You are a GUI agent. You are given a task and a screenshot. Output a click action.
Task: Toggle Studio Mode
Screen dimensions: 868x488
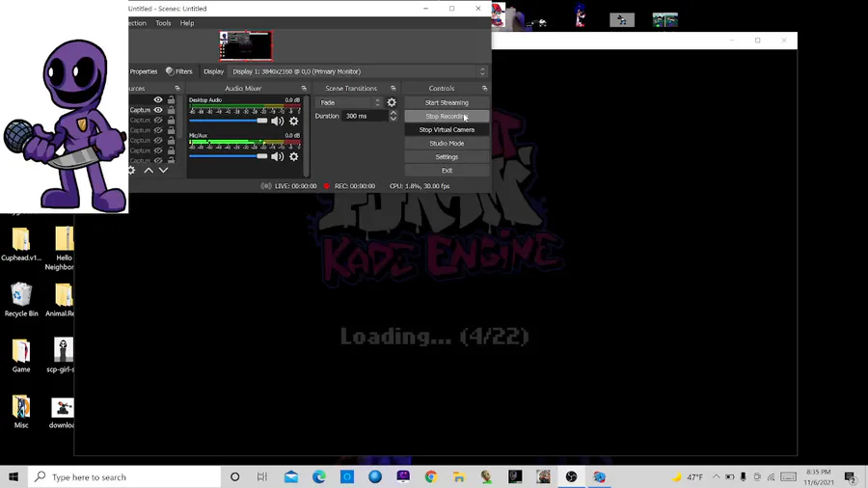tap(447, 144)
